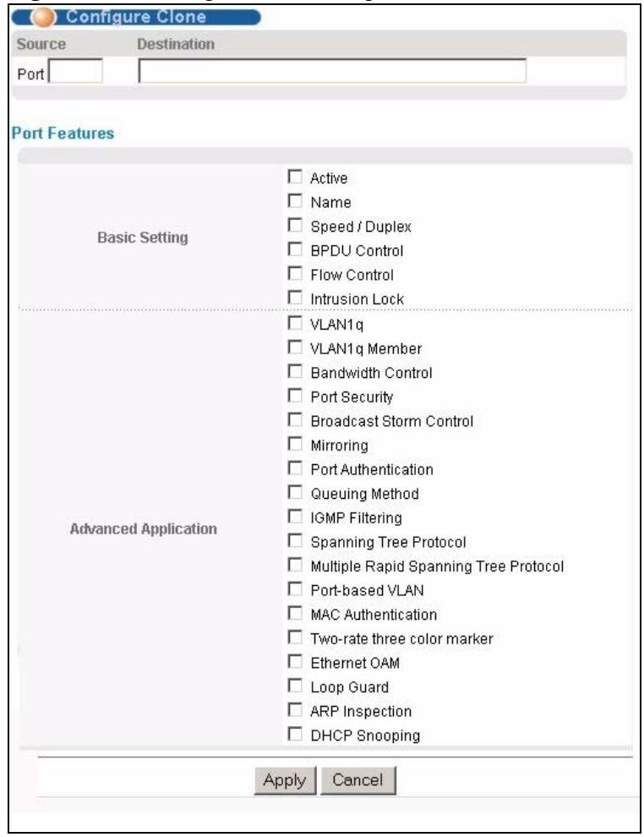
Task: Click the orange Configure Clone orb icon
Action: click(x=44, y=17)
